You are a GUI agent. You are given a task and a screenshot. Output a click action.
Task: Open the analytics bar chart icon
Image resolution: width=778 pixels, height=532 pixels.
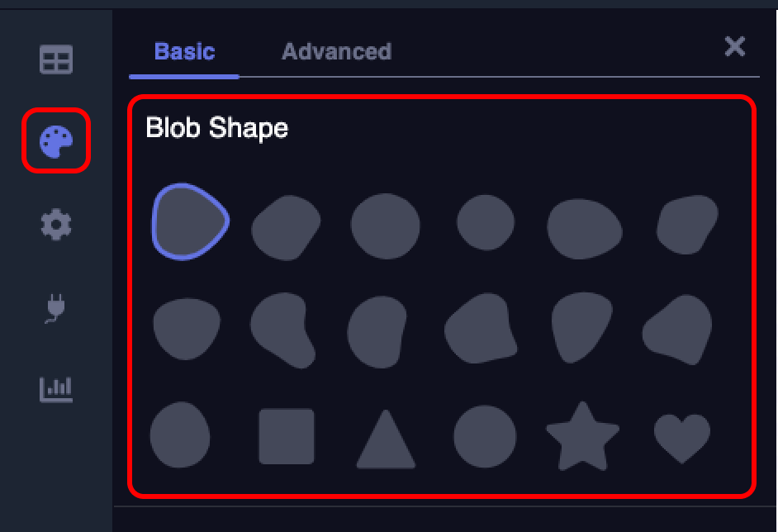(55, 390)
